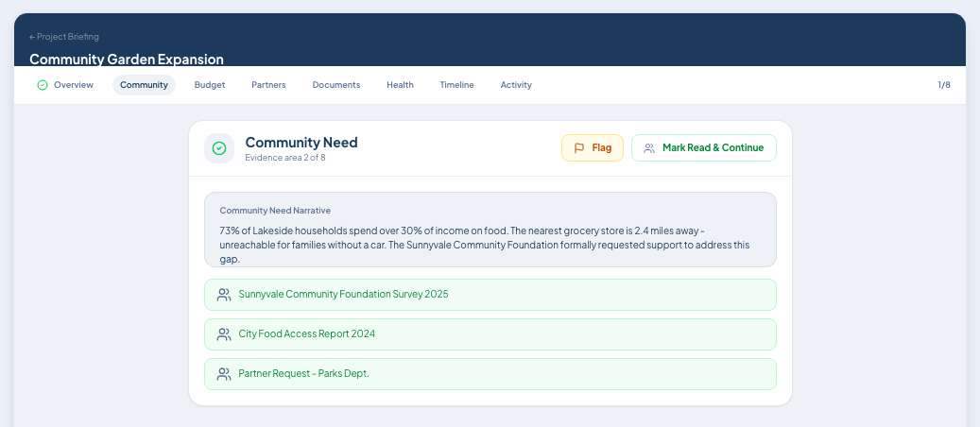Click the Community Need Narrative text box
This screenshot has width=980, height=427.
coord(490,230)
